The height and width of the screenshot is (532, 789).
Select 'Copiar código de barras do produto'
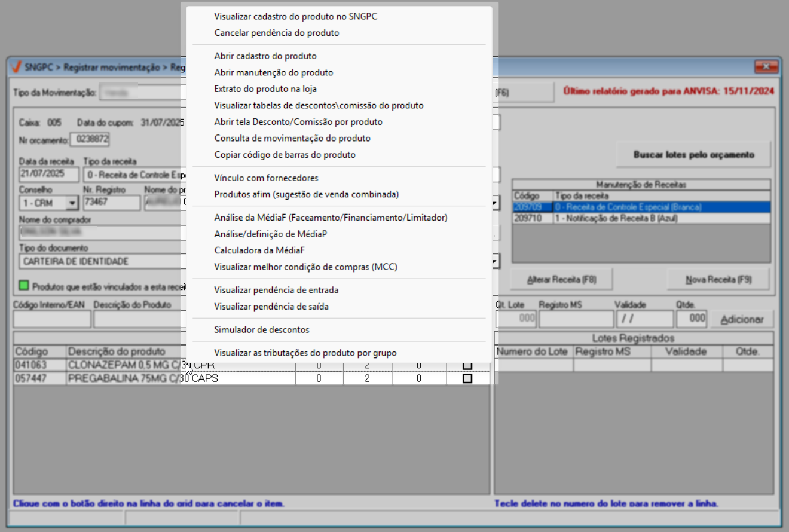[x=285, y=155]
